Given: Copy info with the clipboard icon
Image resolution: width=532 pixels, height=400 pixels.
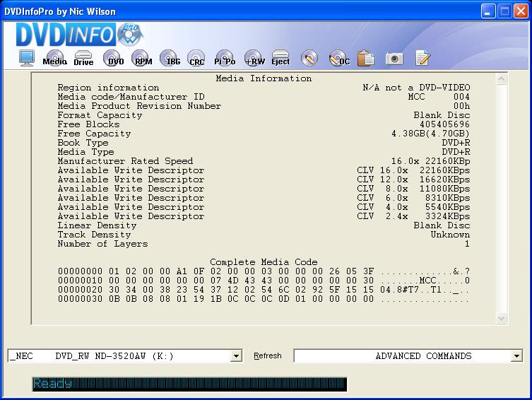Looking at the screenshot, I should (x=365, y=58).
